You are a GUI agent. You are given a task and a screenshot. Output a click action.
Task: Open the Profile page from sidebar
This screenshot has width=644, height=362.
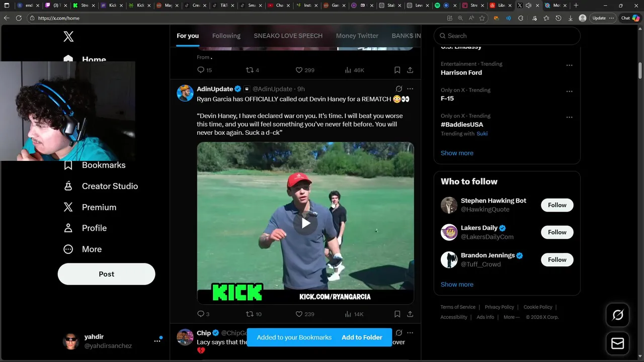click(85, 228)
